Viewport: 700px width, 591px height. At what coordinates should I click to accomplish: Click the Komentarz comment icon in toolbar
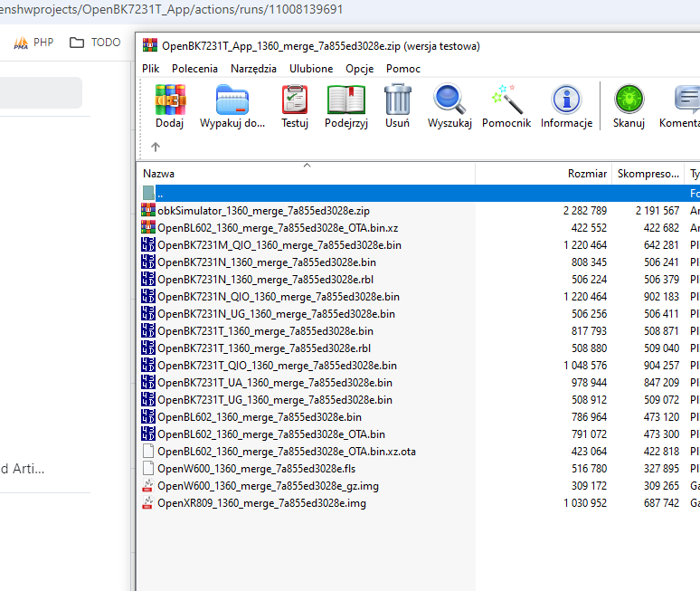pos(686,100)
